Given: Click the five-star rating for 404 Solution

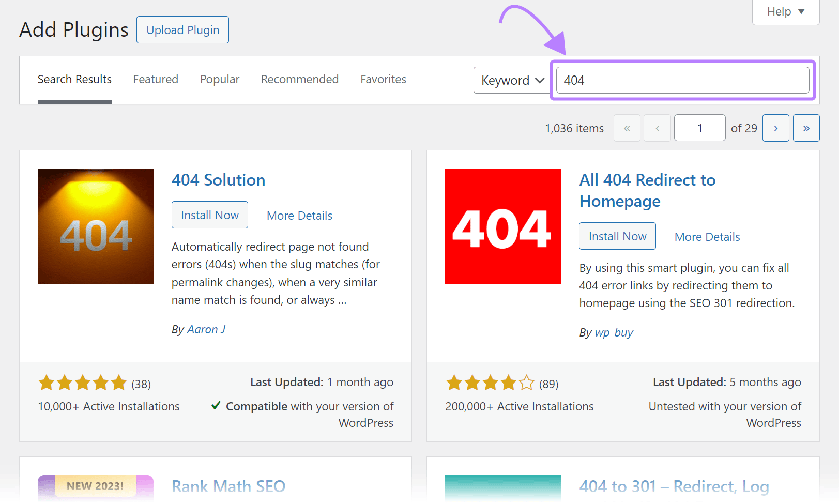Looking at the screenshot, I should (82, 383).
